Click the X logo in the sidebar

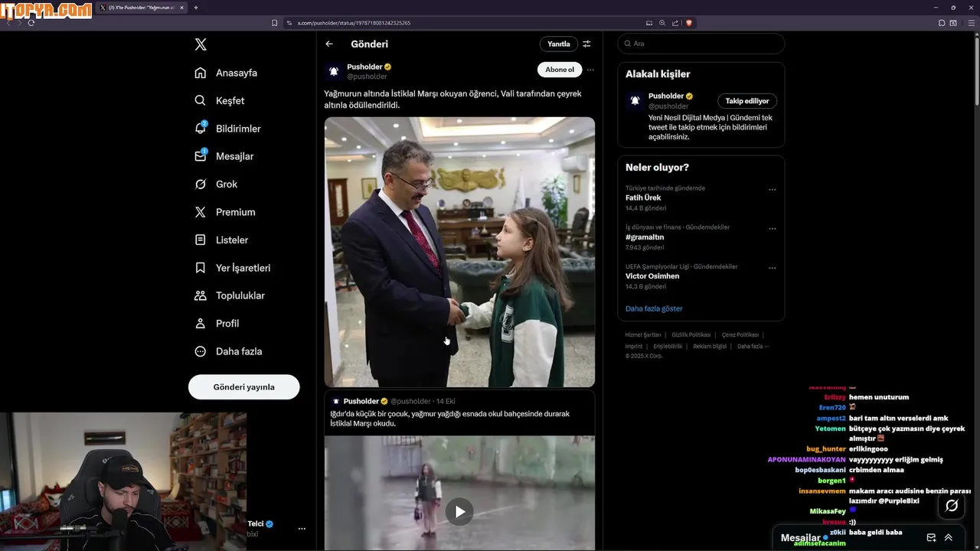point(201,44)
